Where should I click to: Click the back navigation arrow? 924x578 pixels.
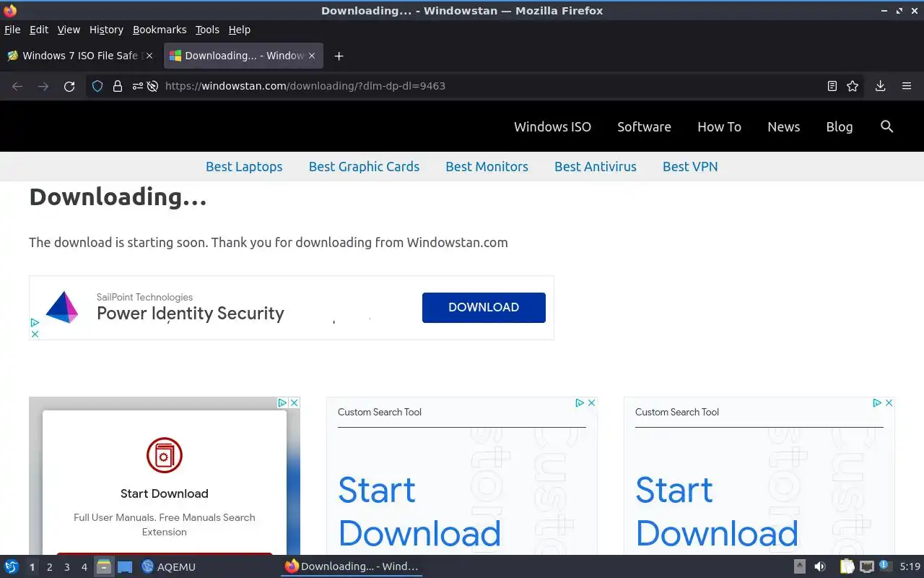pyautogui.click(x=17, y=86)
